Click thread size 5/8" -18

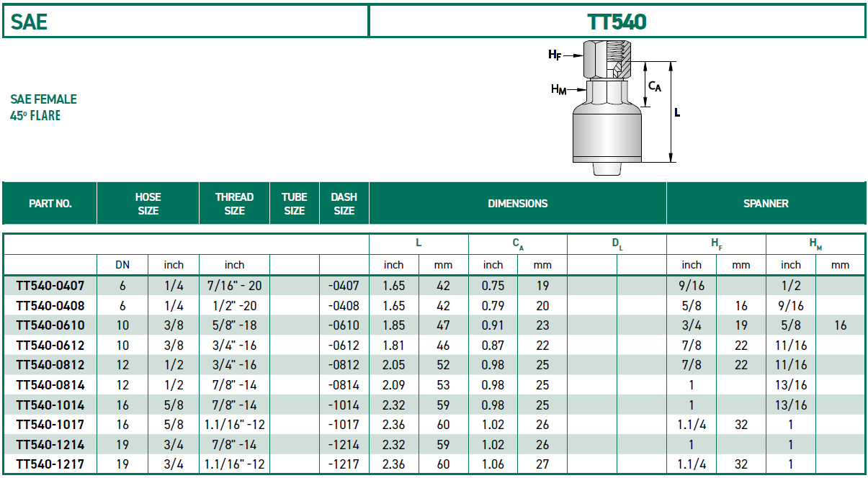(x=234, y=325)
